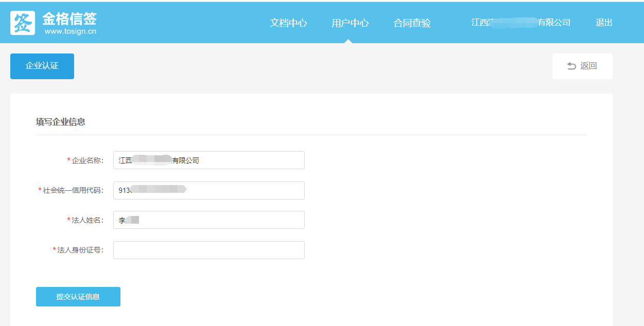Click the 法人身份证号 field label
This screenshot has height=326, width=644.
click(x=80, y=250)
